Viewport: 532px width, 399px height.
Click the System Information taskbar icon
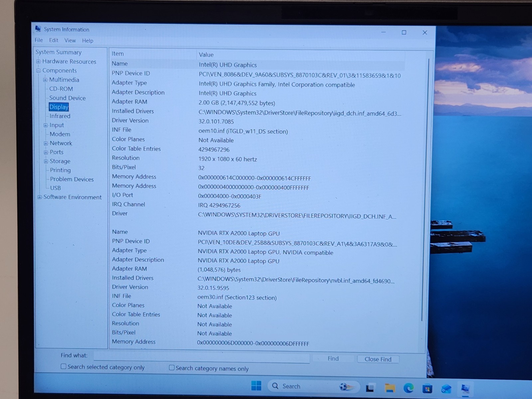click(x=465, y=388)
